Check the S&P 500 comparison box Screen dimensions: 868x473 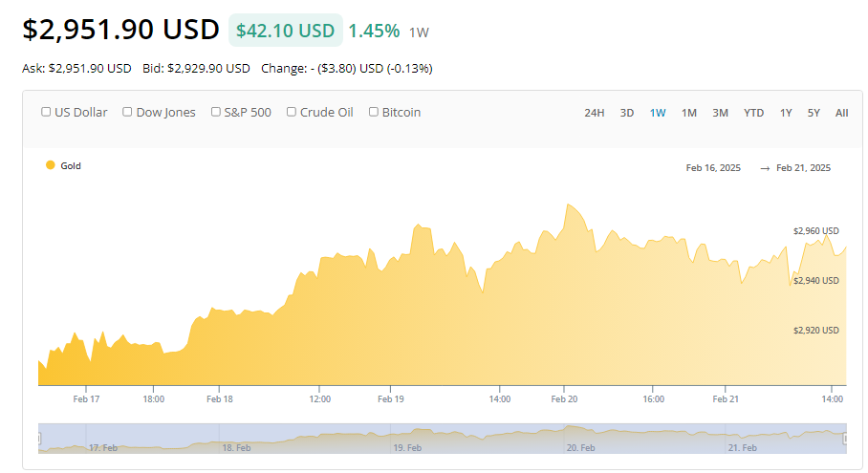[216, 112]
